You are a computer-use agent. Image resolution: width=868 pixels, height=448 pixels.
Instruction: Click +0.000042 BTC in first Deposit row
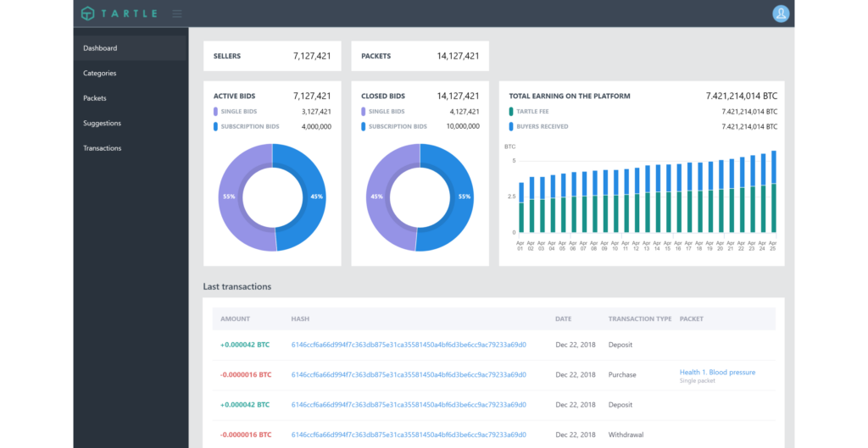245,345
